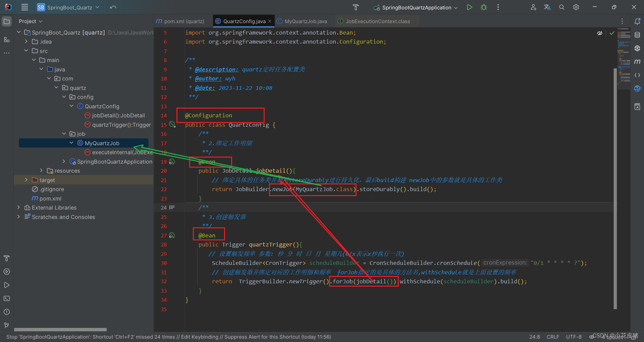The image size is (644, 342).
Task: Open the main hamburger menu
Action: pyautogui.click(x=24, y=7)
